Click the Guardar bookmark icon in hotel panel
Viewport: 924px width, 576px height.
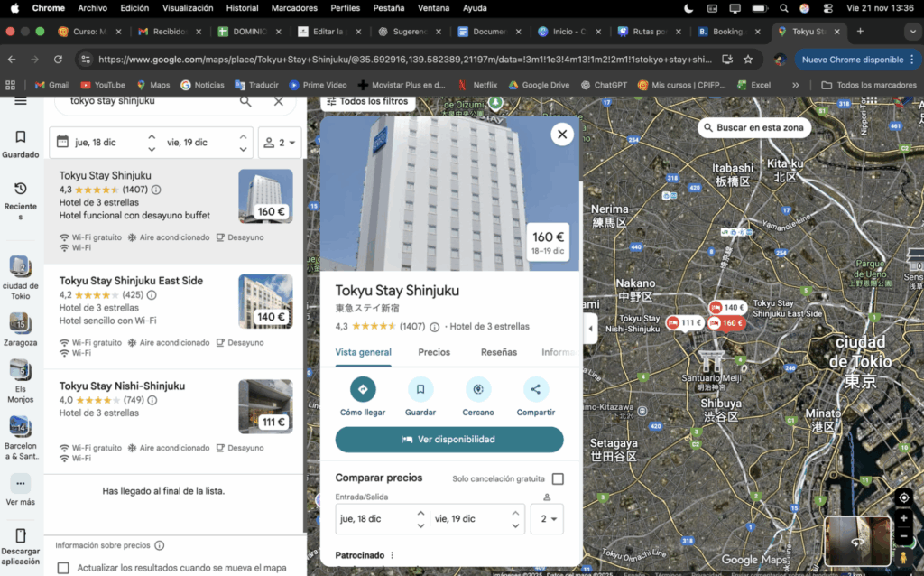pyautogui.click(x=420, y=389)
